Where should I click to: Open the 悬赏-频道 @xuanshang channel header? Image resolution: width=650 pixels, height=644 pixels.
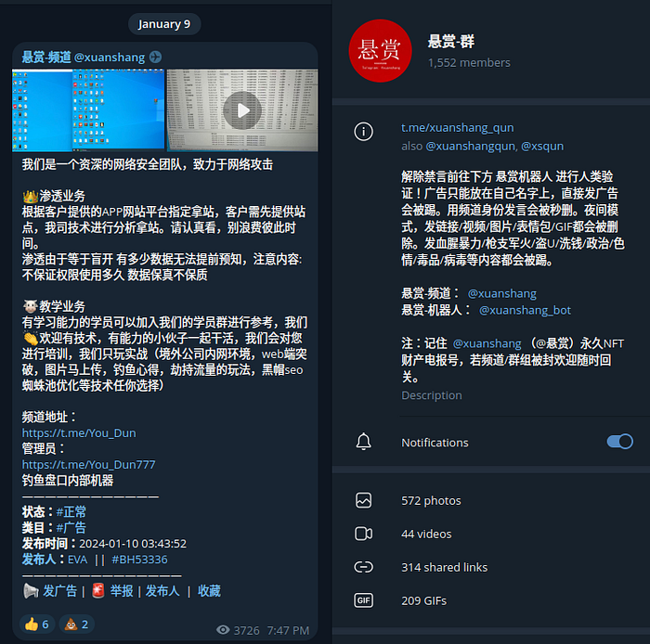tap(84, 58)
